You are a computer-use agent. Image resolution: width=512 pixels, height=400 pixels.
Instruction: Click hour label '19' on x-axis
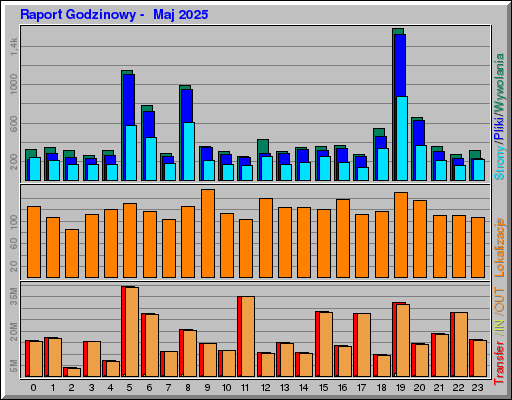coord(401,388)
